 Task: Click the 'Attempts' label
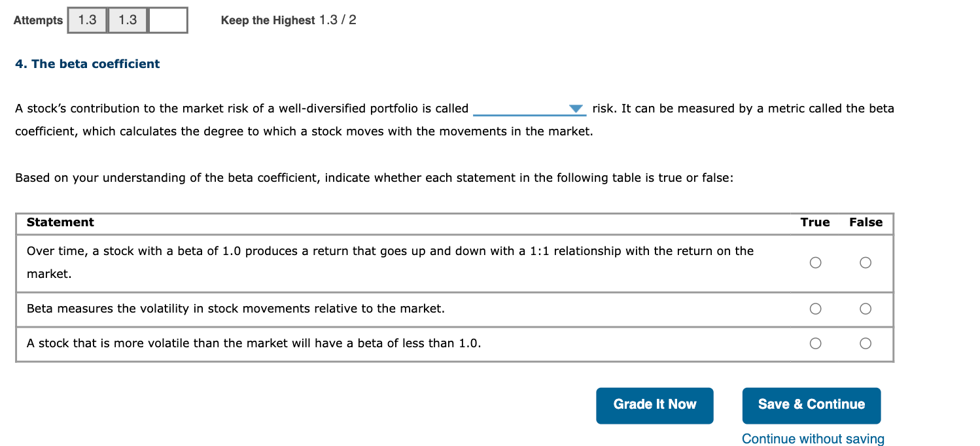click(x=38, y=20)
